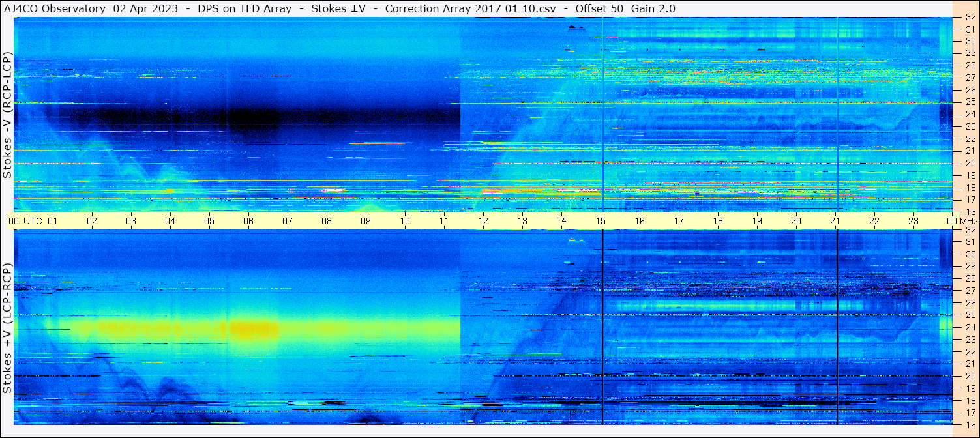Select the 01 hour marker on time axis

(x=53, y=221)
